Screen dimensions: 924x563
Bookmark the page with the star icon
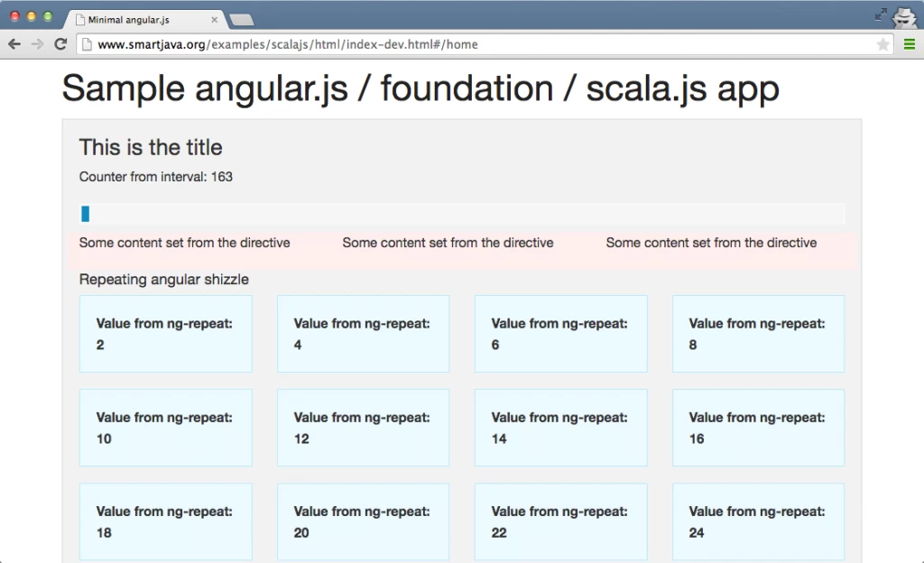tap(882, 43)
